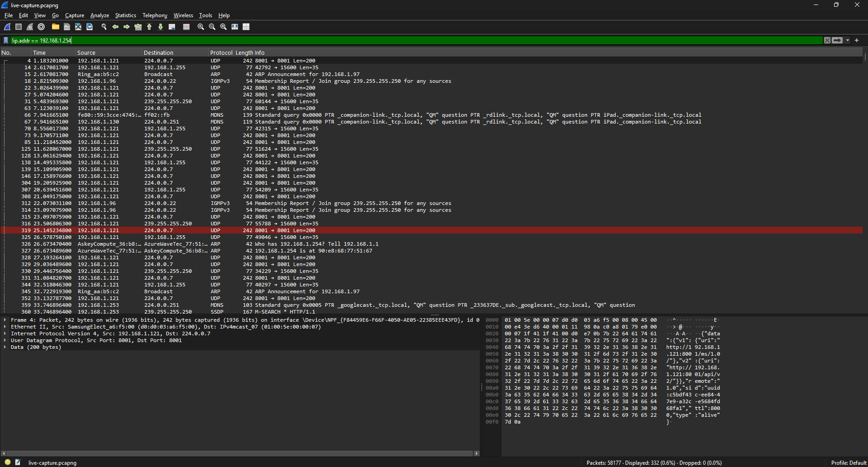Zoom in on packet text

[201, 27]
